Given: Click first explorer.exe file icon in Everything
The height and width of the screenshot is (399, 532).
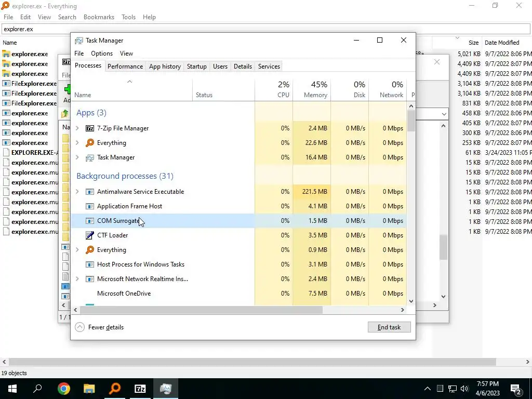Looking at the screenshot, I should point(6,54).
